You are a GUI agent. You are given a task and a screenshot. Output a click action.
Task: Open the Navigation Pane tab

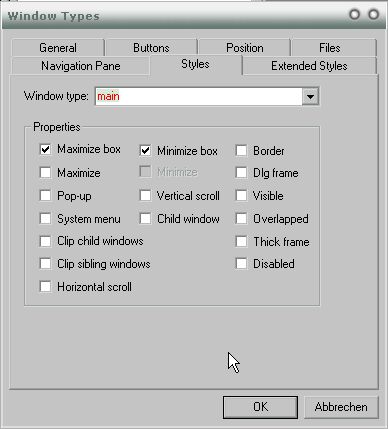tap(81, 66)
